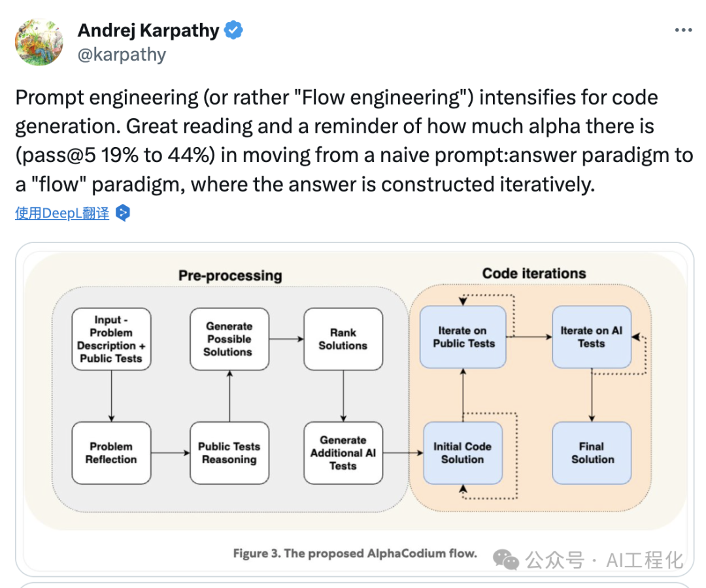Screen dimensions: 706x588
Task: Click the 使用DeepL翻译 translate link
Action: point(62,213)
